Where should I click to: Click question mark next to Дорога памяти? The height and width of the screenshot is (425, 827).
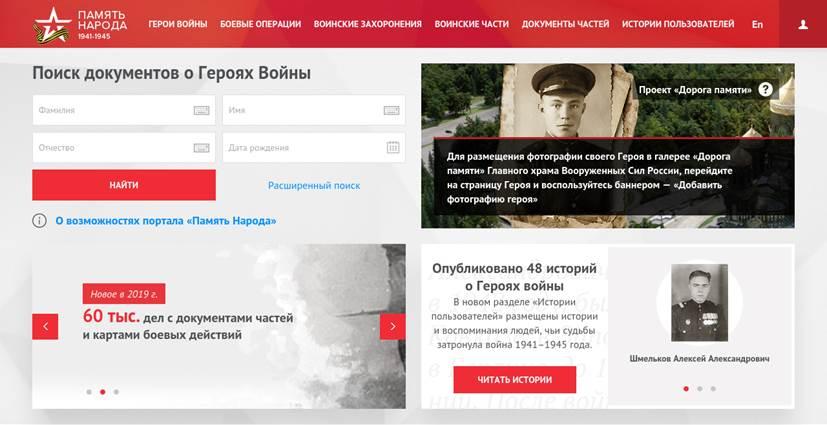pos(765,90)
